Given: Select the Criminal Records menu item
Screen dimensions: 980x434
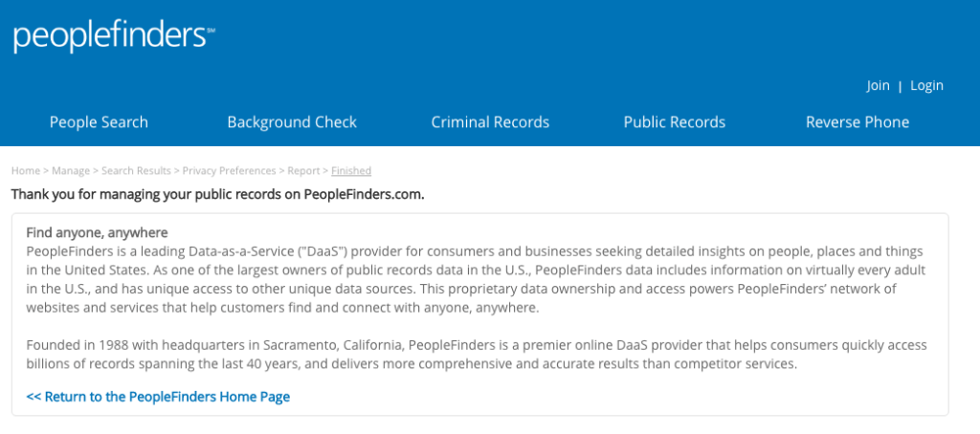Looking at the screenshot, I should [x=490, y=122].
